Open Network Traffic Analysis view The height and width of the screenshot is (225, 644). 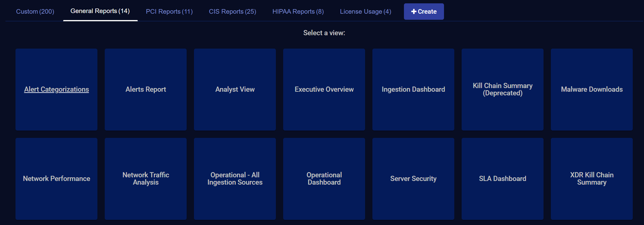coord(146,179)
